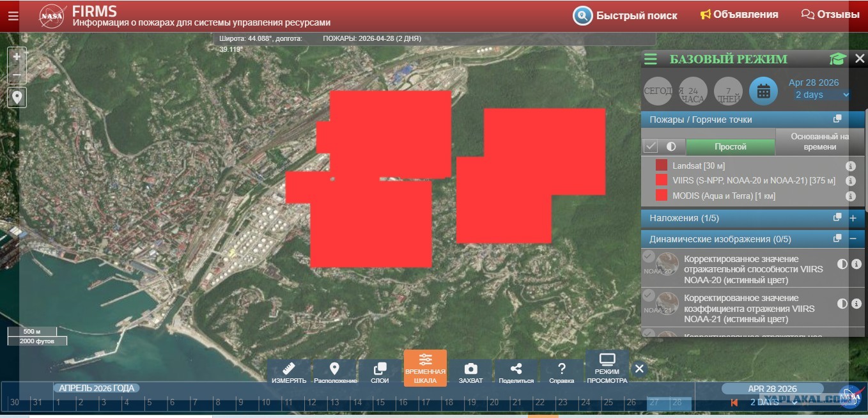This screenshot has height=418, width=868.
Task: Open the calendar date picker
Action: pyautogui.click(x=763, y=91)
